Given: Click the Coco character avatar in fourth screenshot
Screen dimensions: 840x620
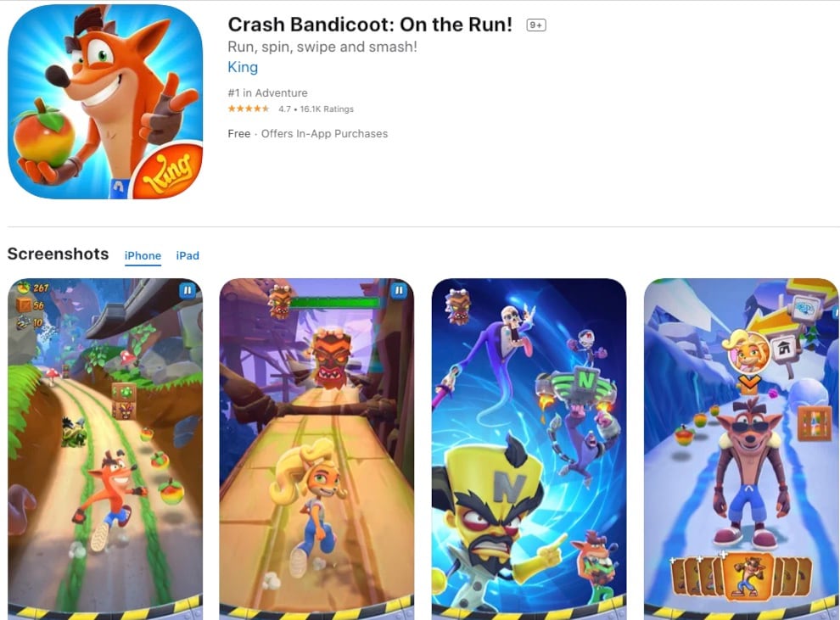Looking at the screenshot, I should tap(747, 350).
